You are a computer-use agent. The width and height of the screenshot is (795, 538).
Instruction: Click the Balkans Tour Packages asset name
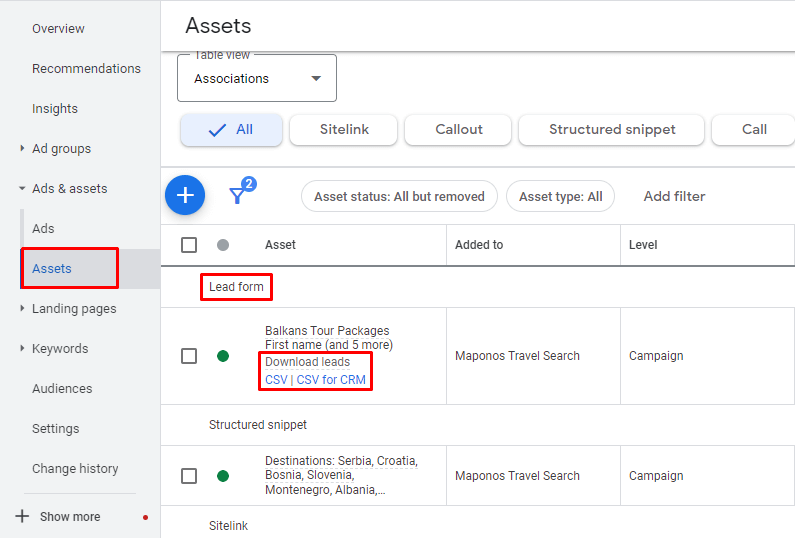tap(327, 331)
